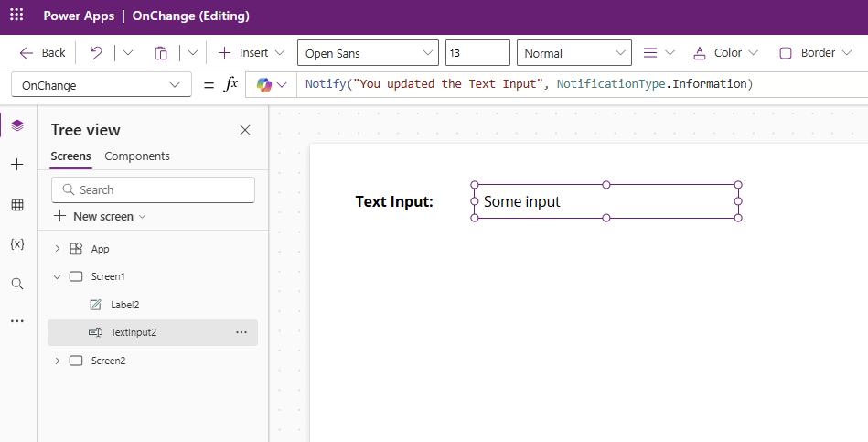Close the Tree view panel
The width and height of the screenshot is (868, 442).
[245, 130]
